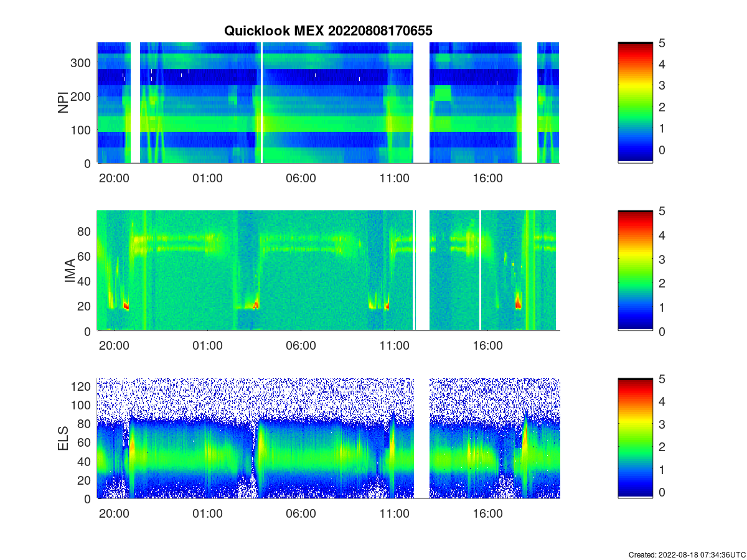Click the 06:00 tick under the IMA panel

pos(301,346)
